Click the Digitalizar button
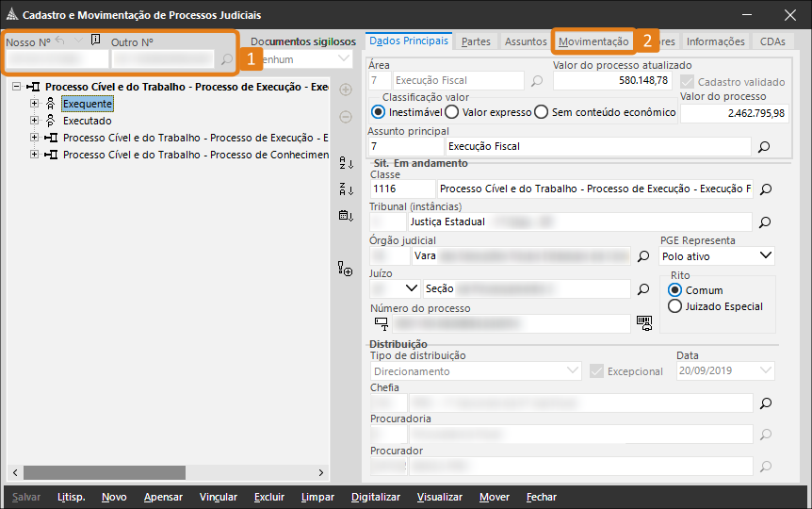The width and height of the screenshot is (812, 509). [x=375, y=497]
